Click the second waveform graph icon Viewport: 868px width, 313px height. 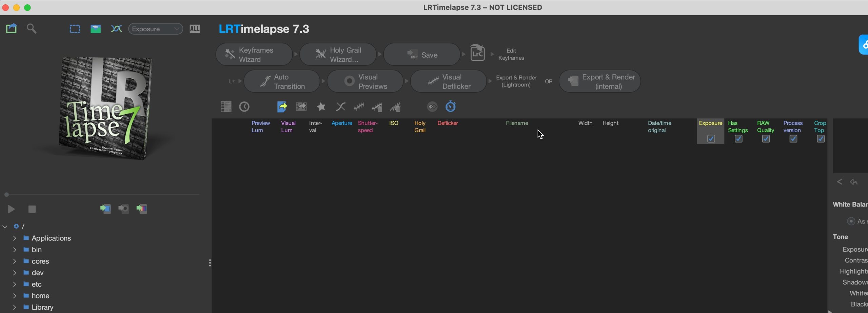377,107
